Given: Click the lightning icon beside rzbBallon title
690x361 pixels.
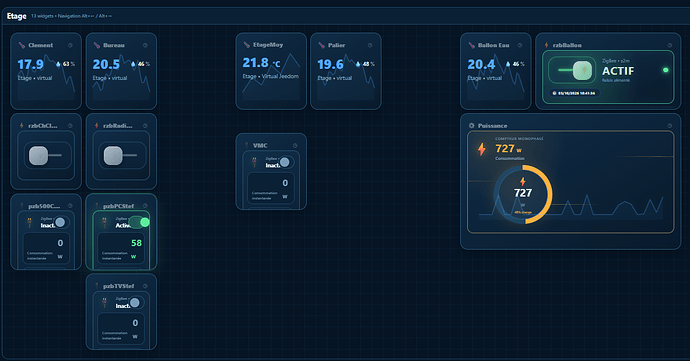Looking at the screenshot, I should tap(547, 45).
